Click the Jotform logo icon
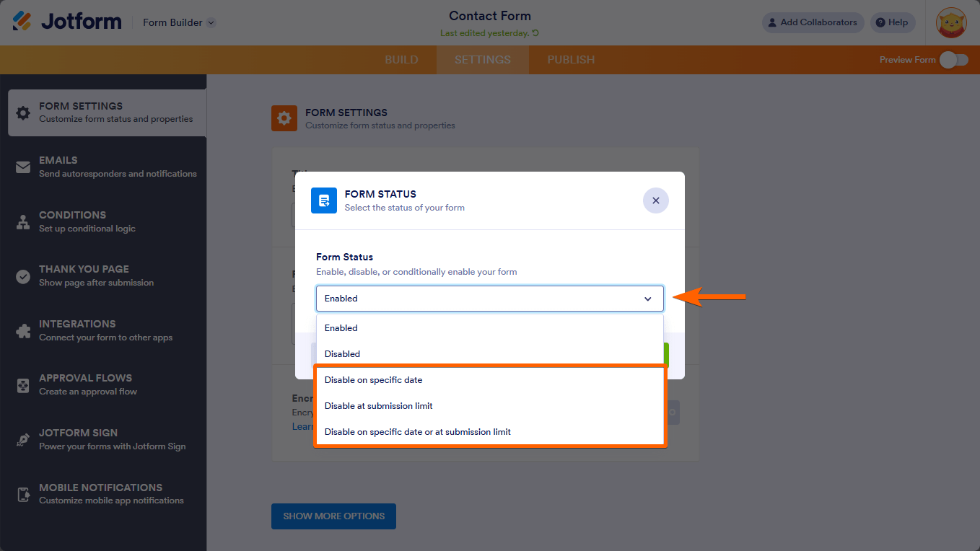Image resolution: width=980 pixels, height=551 pixels. tap(22, 22)
